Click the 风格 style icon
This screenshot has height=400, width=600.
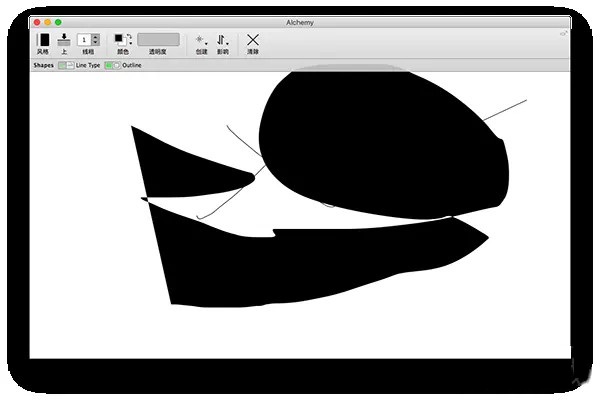pos(43,39)
